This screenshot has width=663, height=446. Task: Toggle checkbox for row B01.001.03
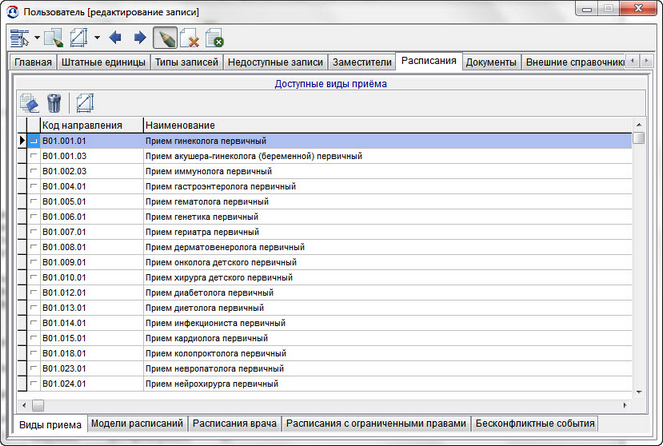[x=33, y=156]
